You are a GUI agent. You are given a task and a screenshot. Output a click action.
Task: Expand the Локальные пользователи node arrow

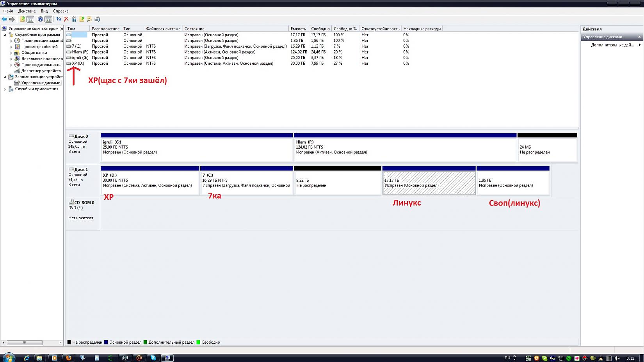pos(11,59)
